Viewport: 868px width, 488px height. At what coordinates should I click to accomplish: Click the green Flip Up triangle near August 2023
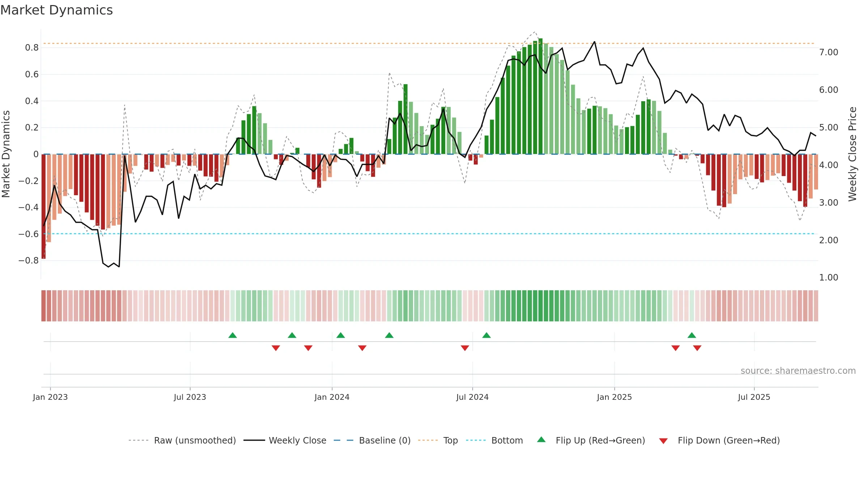pyautogui.click(x=233, y=335)
